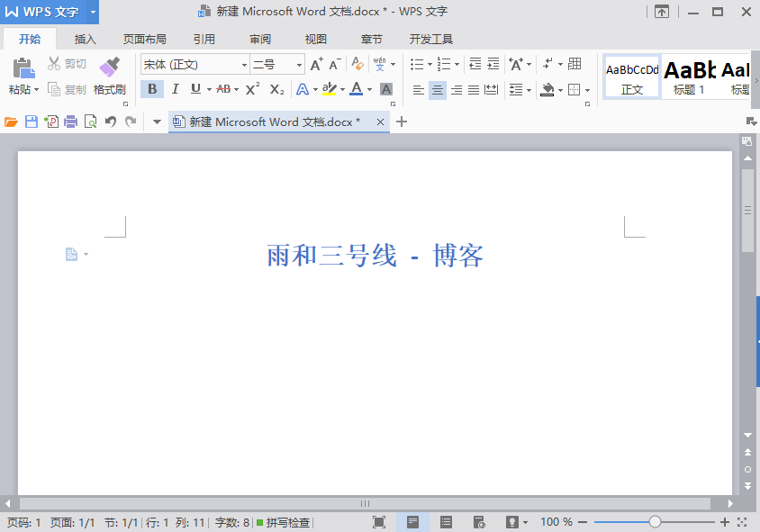Export to PDF icon
The image size is (760, 532).
[x=51, y=122]
